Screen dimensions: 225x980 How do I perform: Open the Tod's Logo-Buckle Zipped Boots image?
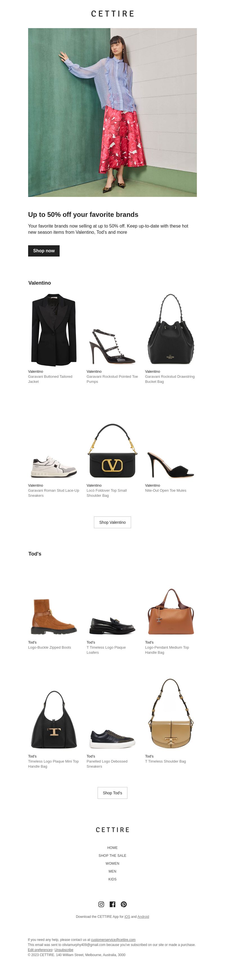(x=54, y=616)
